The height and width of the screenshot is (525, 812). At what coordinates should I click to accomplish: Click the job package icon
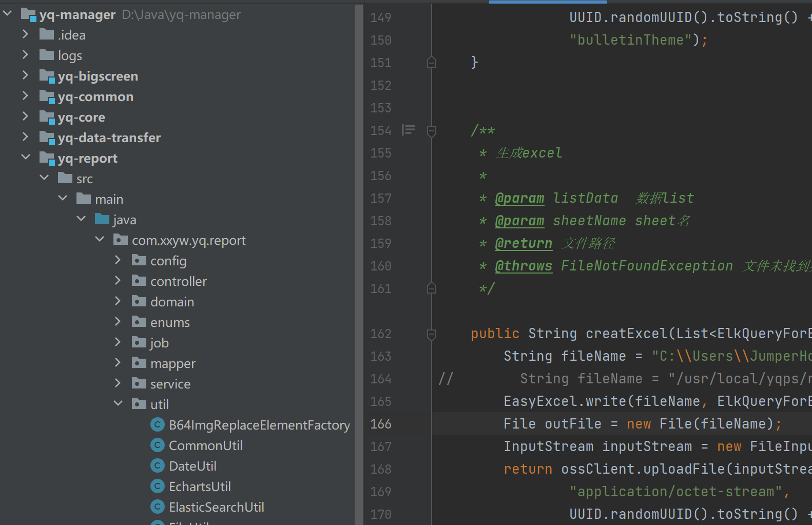(139, 342)
